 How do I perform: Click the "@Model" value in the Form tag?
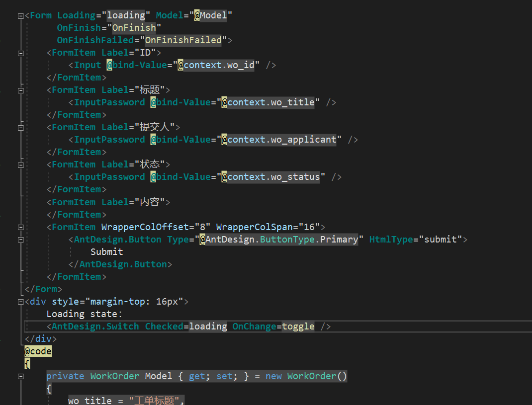pos(210,15)
